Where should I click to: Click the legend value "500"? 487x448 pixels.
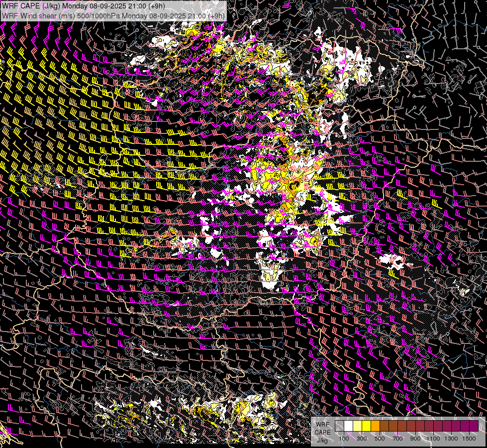380,439
